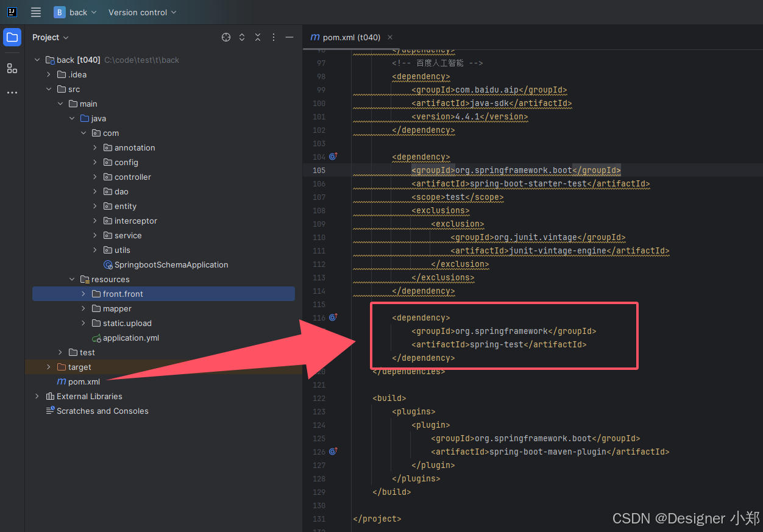Click spring-test artifactId text
763x532 pixels.
tap(497, 344)
